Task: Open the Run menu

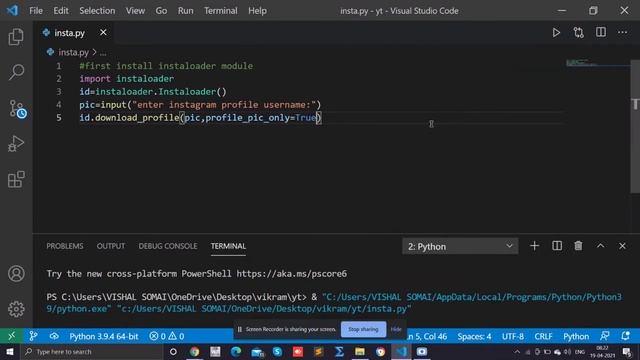Action: click(185, 11)
